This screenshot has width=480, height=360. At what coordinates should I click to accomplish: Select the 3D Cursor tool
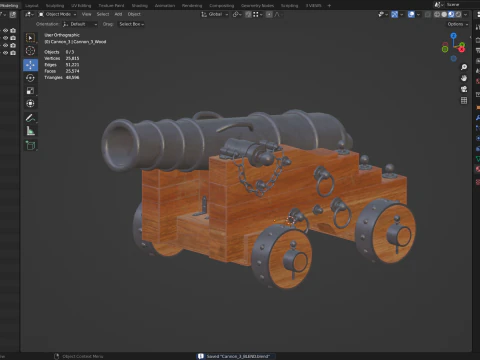[30, 51]
